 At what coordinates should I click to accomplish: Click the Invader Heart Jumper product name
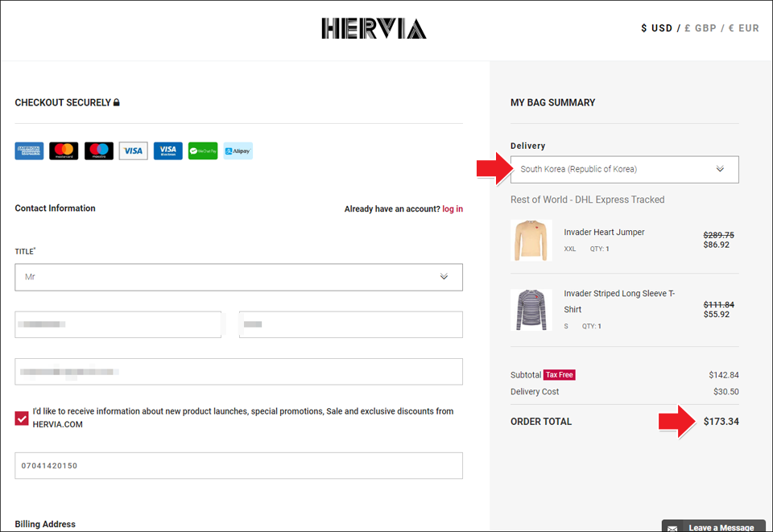tap(604, 232)
